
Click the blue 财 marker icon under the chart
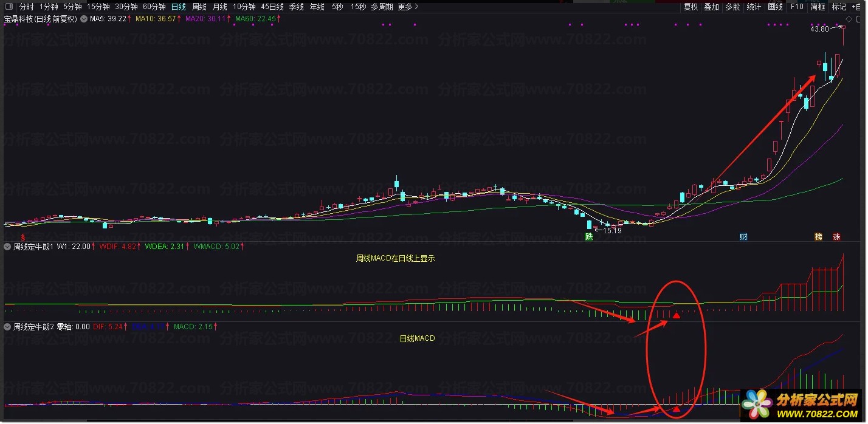point(743,237)
